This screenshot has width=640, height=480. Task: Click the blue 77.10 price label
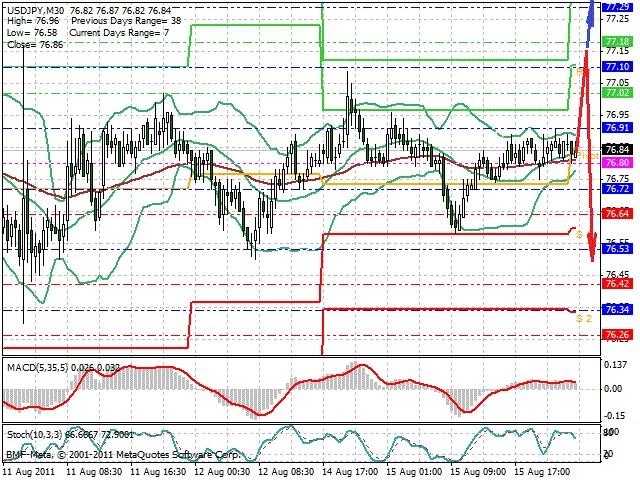(617, 67)
